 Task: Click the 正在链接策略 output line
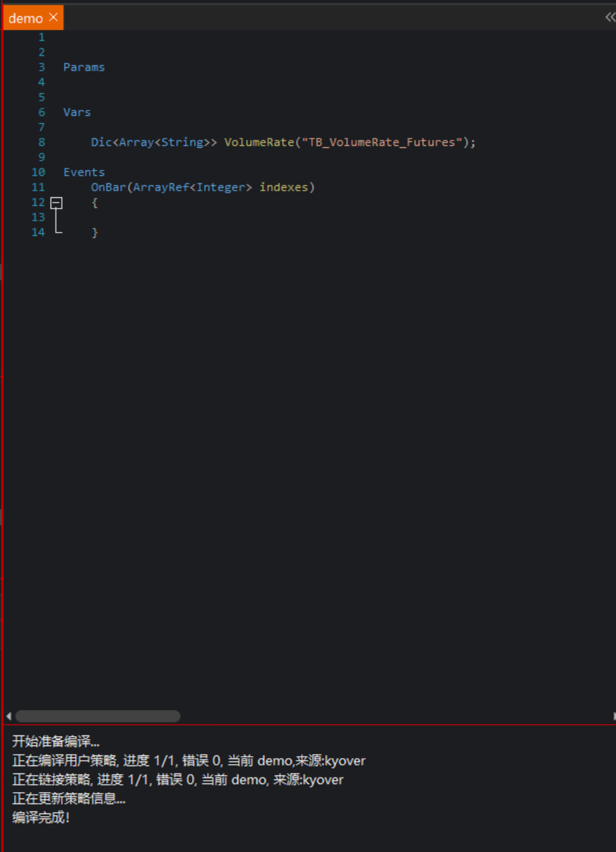[x=177, y=779]
